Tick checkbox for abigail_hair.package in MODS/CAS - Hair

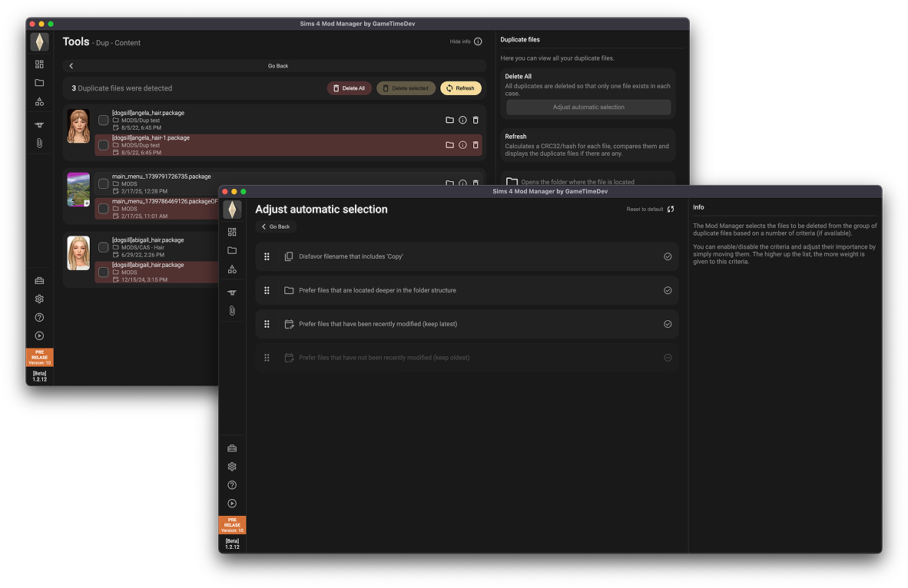(x=103, y=247)
